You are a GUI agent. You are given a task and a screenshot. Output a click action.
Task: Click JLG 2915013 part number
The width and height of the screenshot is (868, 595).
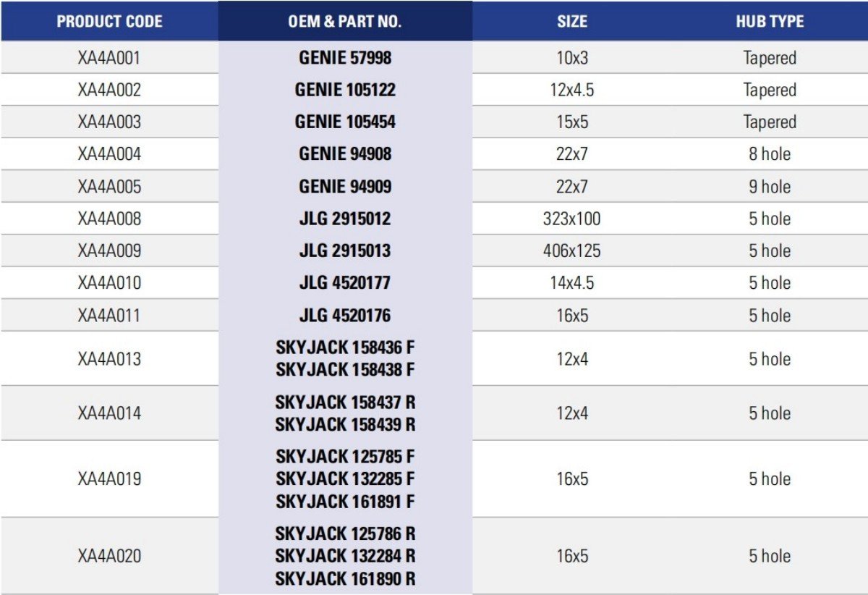pyautogui.click(x=345, y=250)
